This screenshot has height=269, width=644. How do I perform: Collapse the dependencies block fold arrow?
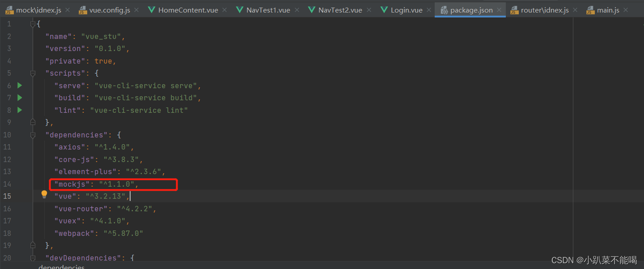(x=32, y=134)
